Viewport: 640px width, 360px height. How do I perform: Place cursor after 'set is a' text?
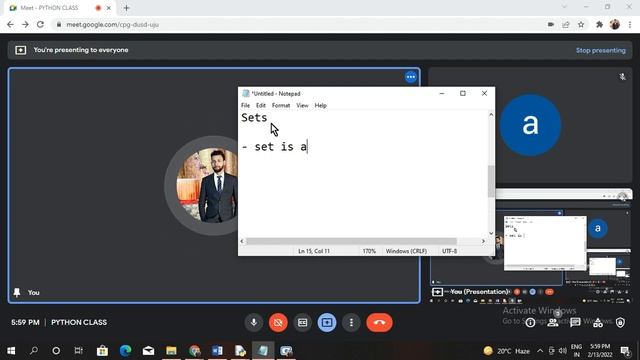tap(307, 147)
